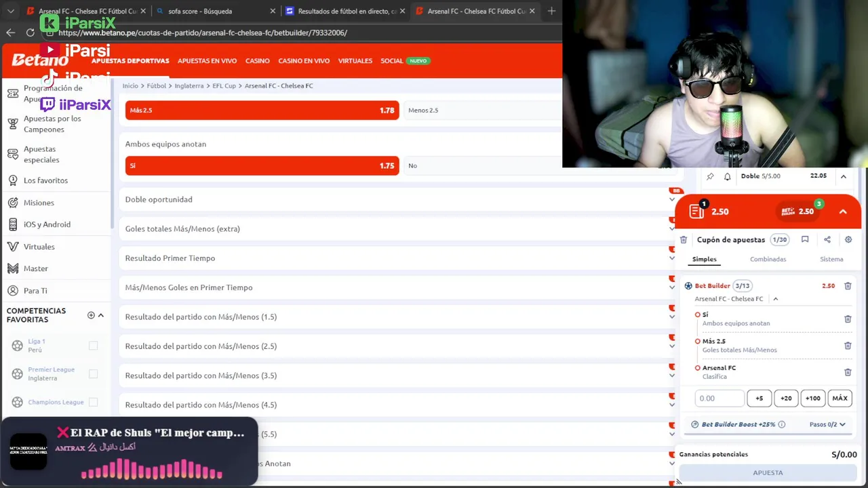Delete the 'Ambos equipos anotan' selection
Screen dimensions: 868x488
point(848,319)
